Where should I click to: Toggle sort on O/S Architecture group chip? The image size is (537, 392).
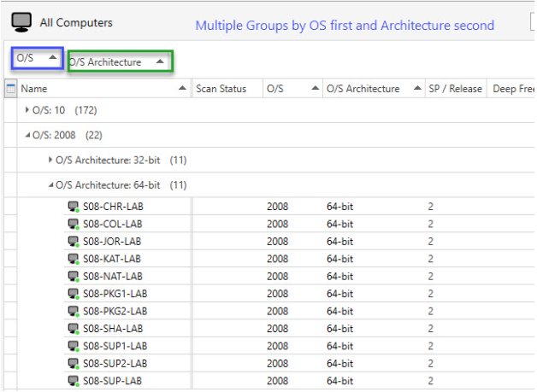point(121,61)
